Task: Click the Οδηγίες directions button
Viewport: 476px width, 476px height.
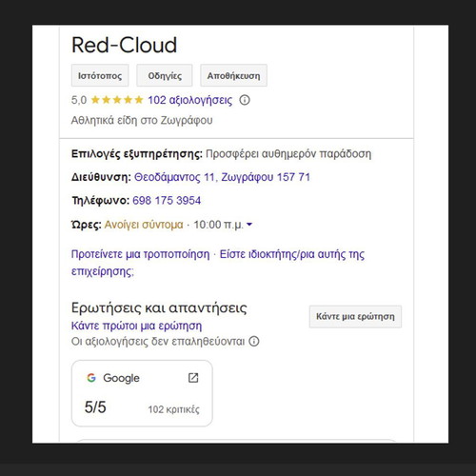Action: pos(165,75)
